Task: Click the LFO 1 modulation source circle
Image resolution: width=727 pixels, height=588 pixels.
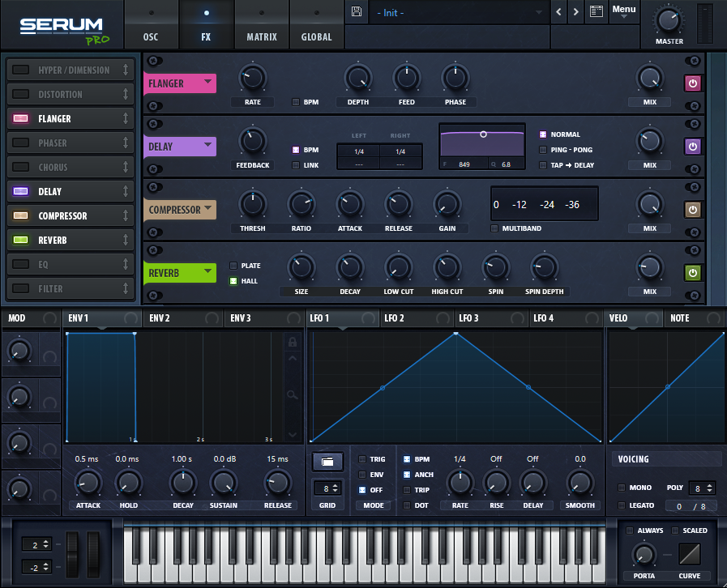Action: coord(369,318)
